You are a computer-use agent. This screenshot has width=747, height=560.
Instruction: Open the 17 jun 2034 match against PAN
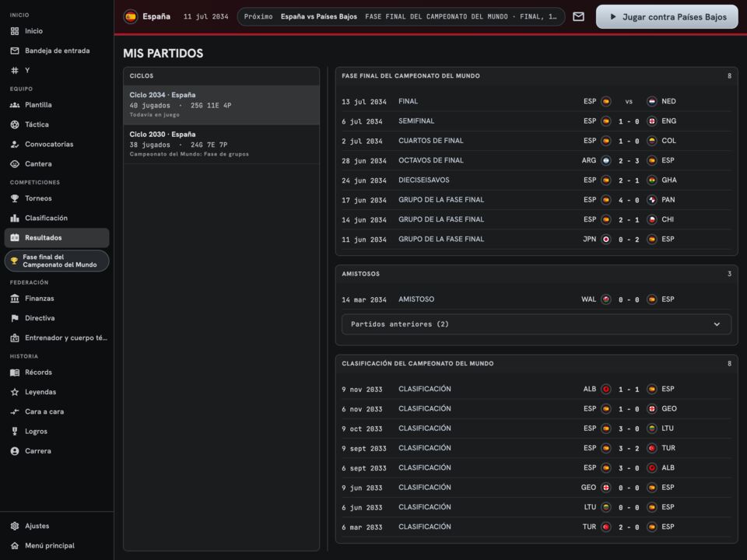coord(536,200)
